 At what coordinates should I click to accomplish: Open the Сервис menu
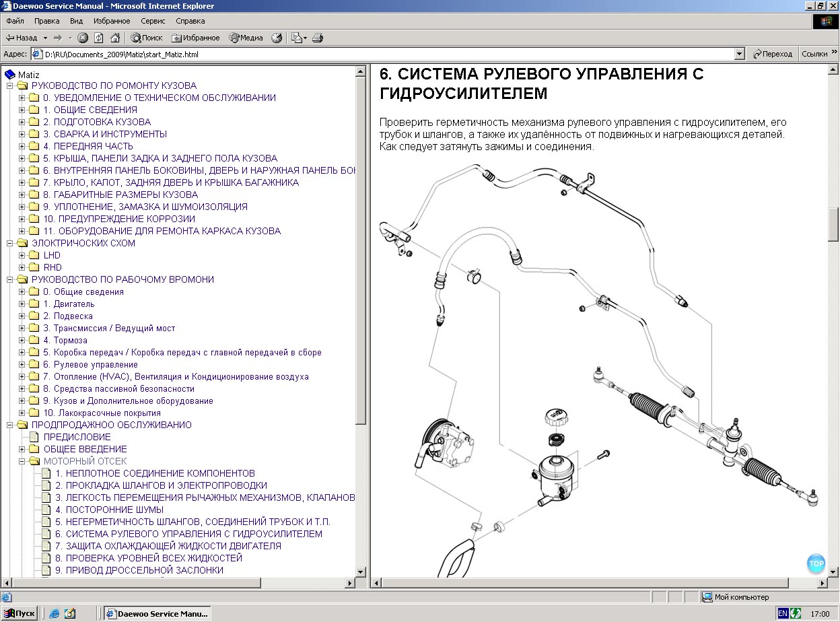[153, 21]
